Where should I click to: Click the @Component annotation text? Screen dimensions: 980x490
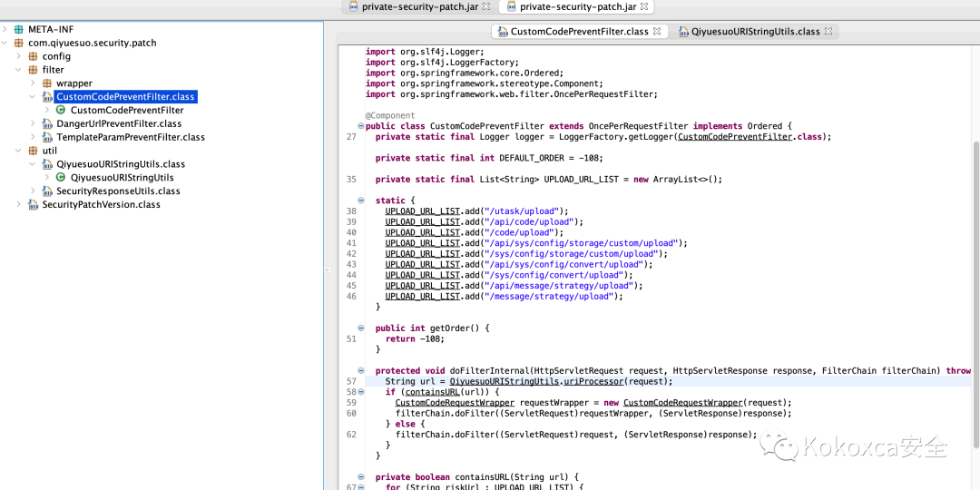pos(390,115)
